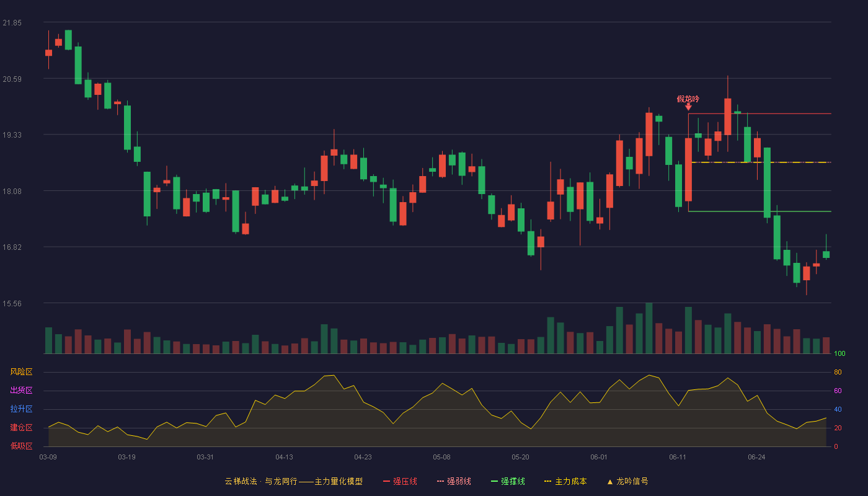
Task: Click the 15.56 price axis label
Action: pyautogui.click(x=12, y=303)
